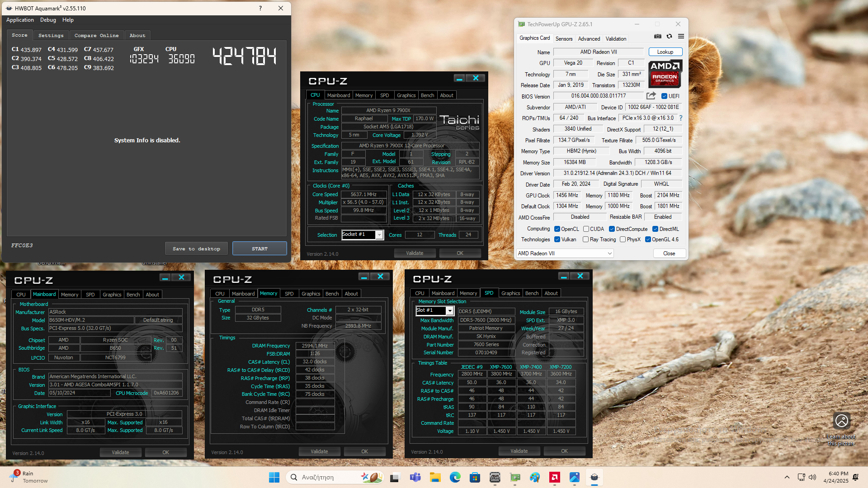Switch to GPU-Z graphics card taskbar icon
The image size is (868, 488).
coord(515,477)
